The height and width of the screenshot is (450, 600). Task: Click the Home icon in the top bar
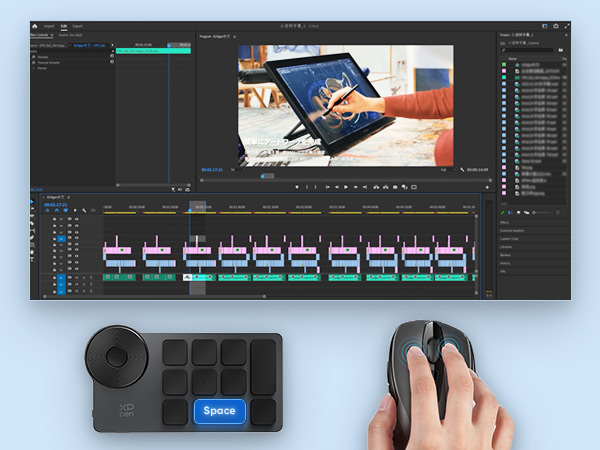point(36,26)
